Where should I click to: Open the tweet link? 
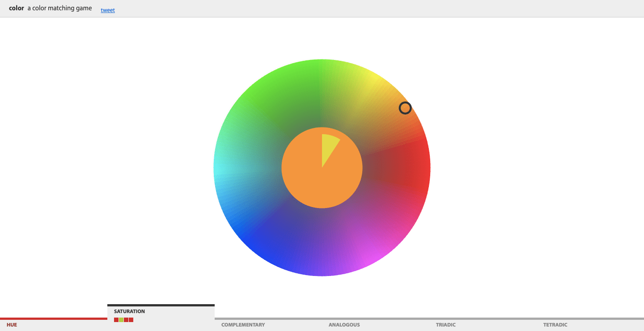tap(108, 10)
